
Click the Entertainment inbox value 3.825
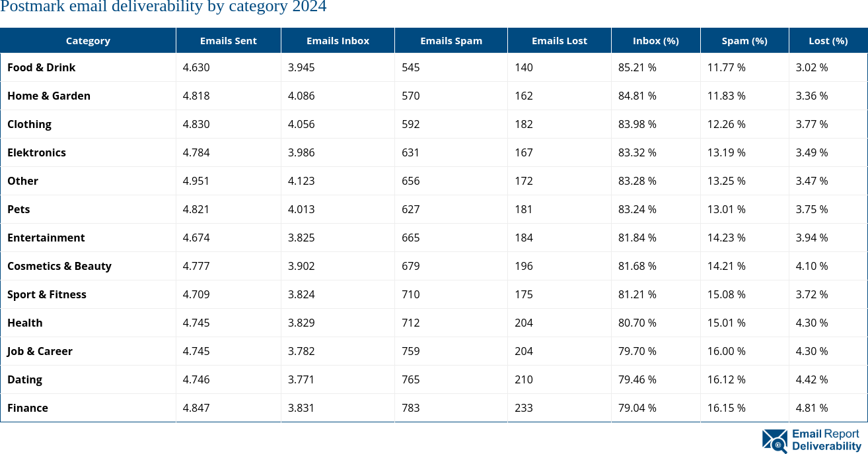301,238
